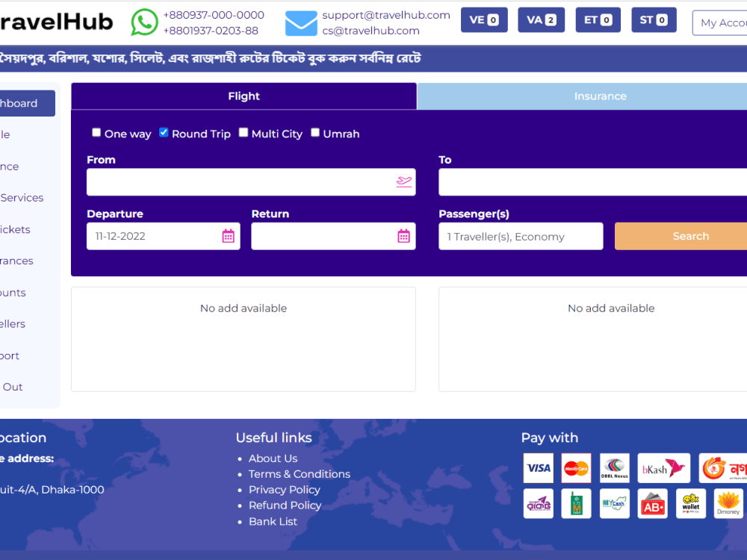This screenshot has height=560, width=747.
Task: Open the Privacy Policy link
Action: (x=285, y=490)
